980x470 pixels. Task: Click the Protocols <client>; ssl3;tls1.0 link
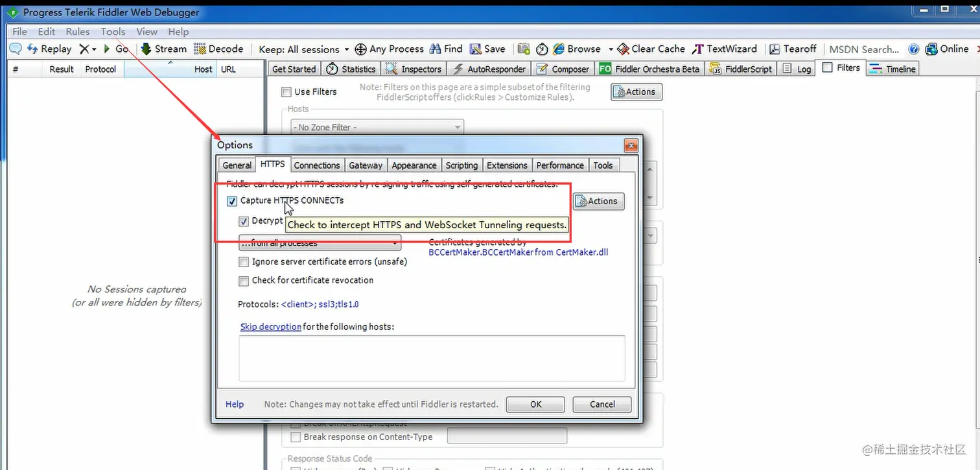320,304
